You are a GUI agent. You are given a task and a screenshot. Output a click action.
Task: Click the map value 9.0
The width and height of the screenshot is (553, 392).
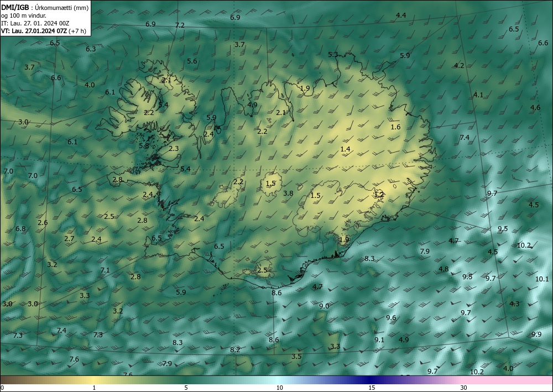tap(324, 306)
